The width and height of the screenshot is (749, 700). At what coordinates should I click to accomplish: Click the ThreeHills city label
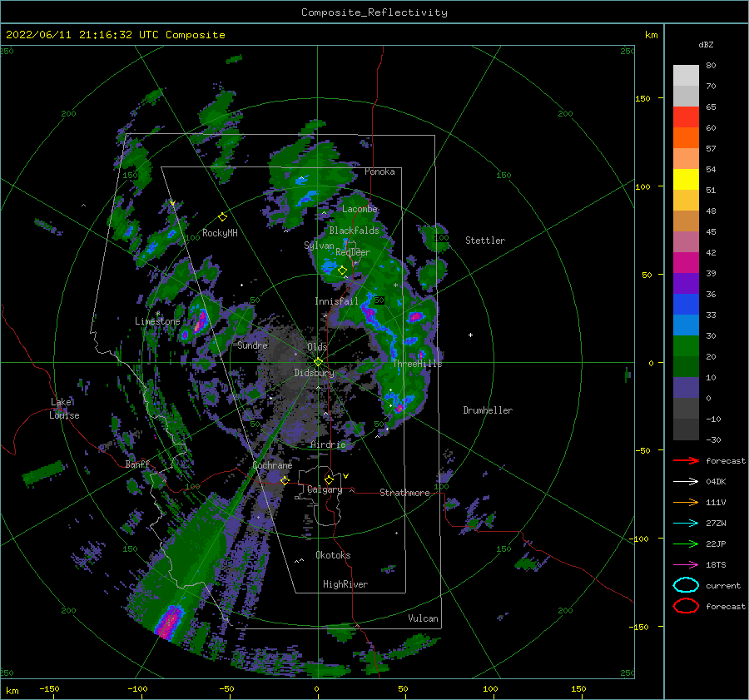tap(418, 364)
